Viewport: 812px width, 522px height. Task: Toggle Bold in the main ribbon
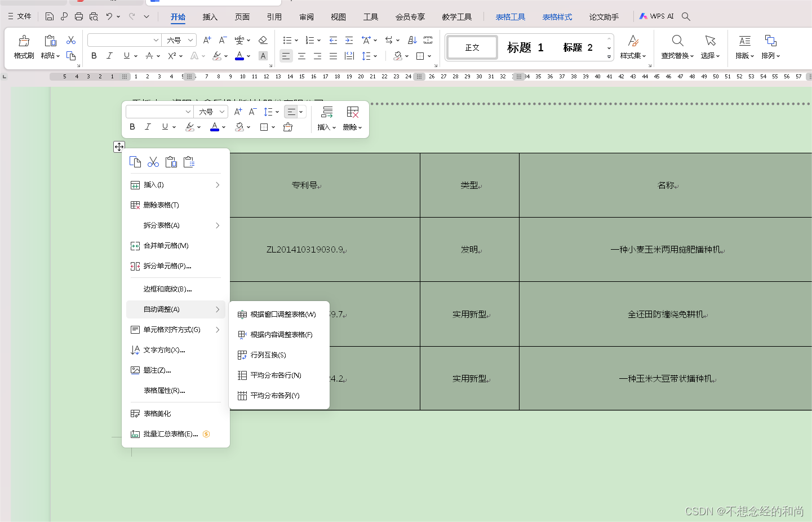pyautogui.click(x=94, y=56)
